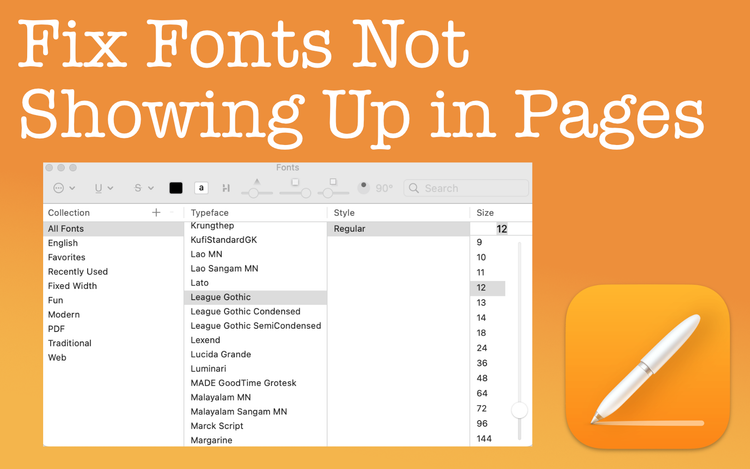Set font size to 36
750x469 pixels.
(x=487, y=363)
